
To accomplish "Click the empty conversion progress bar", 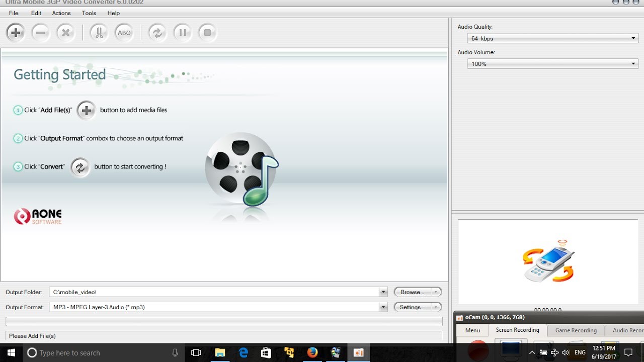I will coord(224,321).
